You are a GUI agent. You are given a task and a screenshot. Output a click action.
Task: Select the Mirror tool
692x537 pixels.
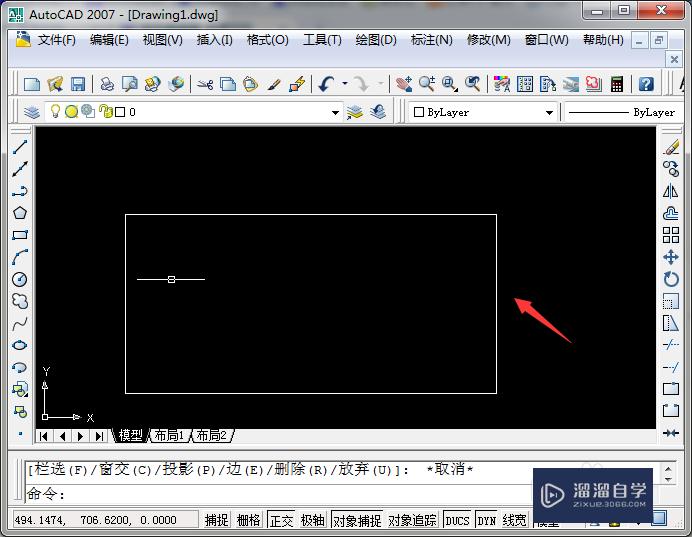(x=671, y=191)
